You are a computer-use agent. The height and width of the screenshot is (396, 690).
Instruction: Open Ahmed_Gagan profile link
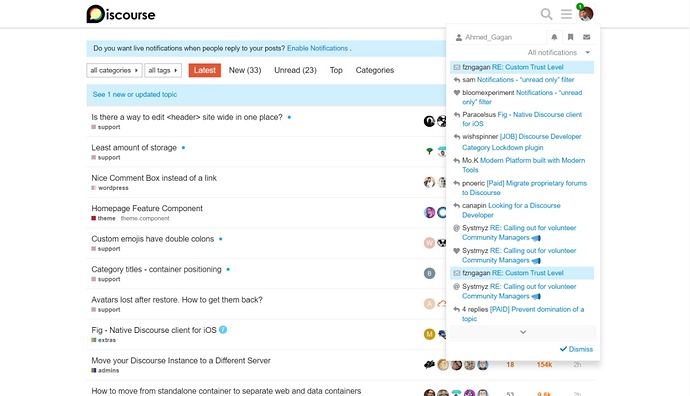tap(488, 37)
